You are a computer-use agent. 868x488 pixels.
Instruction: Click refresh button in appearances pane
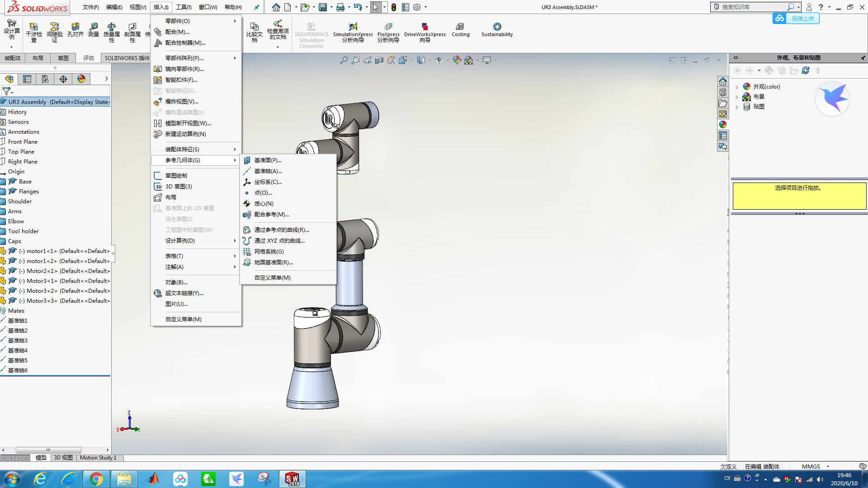(806, 70)
